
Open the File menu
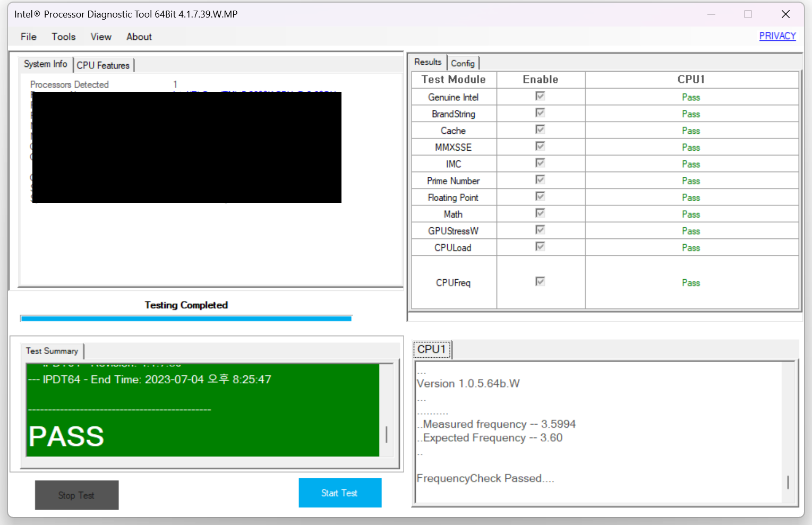pyautogui.click(x=29, y=37)
